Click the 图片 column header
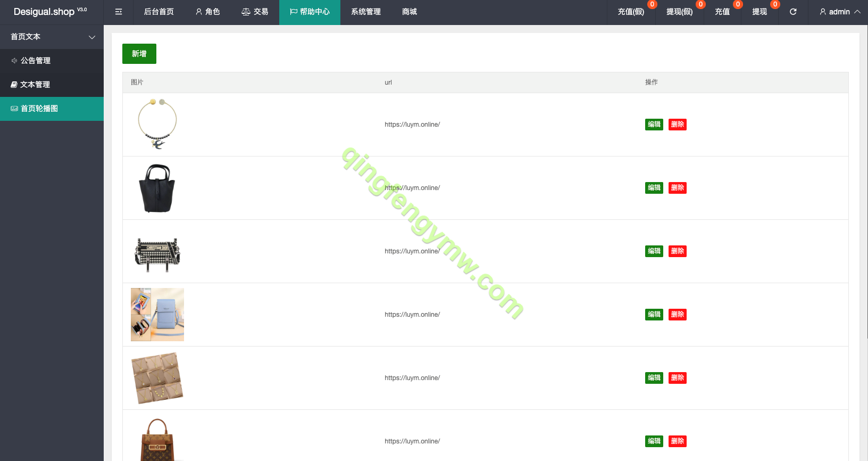This screenshot has height=461, width=868. (137, 83)
